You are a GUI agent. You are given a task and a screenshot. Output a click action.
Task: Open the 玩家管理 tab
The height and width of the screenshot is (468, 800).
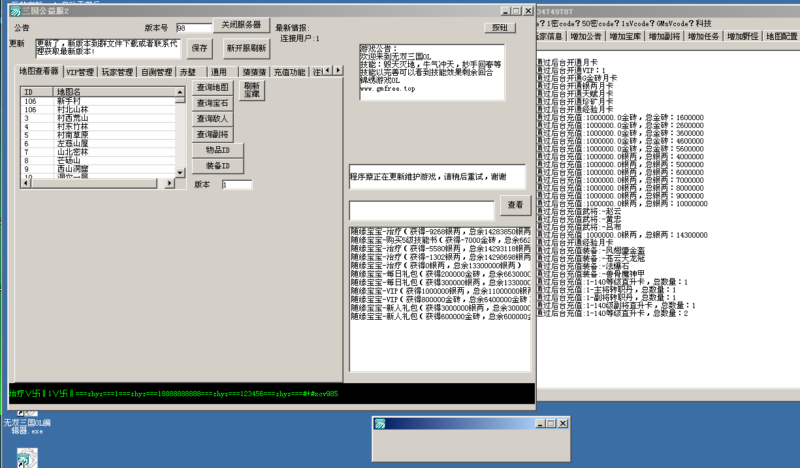point(117,72)
